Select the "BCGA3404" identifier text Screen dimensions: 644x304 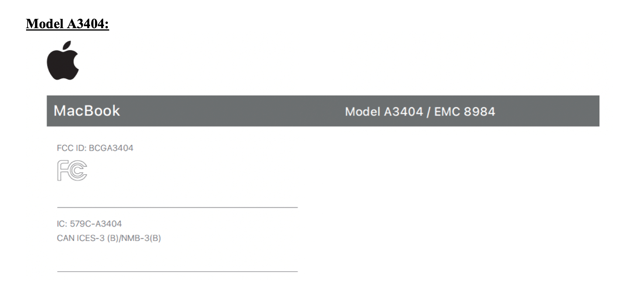(x=111, y=148)
